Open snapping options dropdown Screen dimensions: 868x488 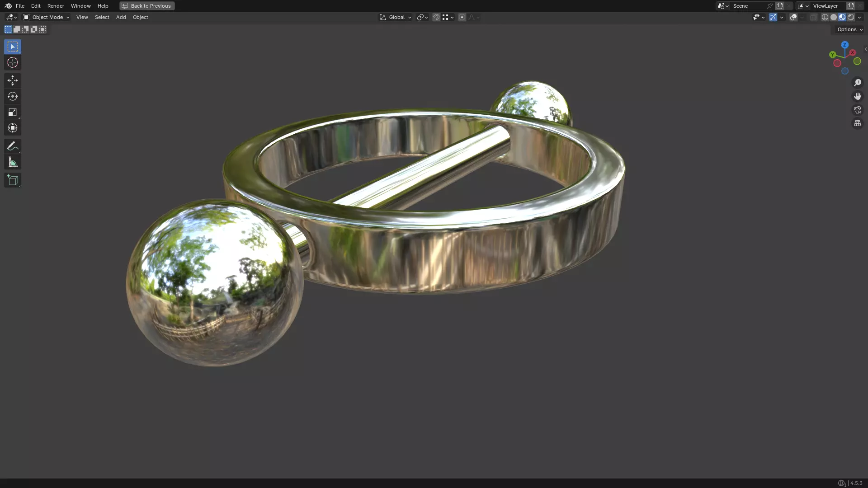pos(448,17)
